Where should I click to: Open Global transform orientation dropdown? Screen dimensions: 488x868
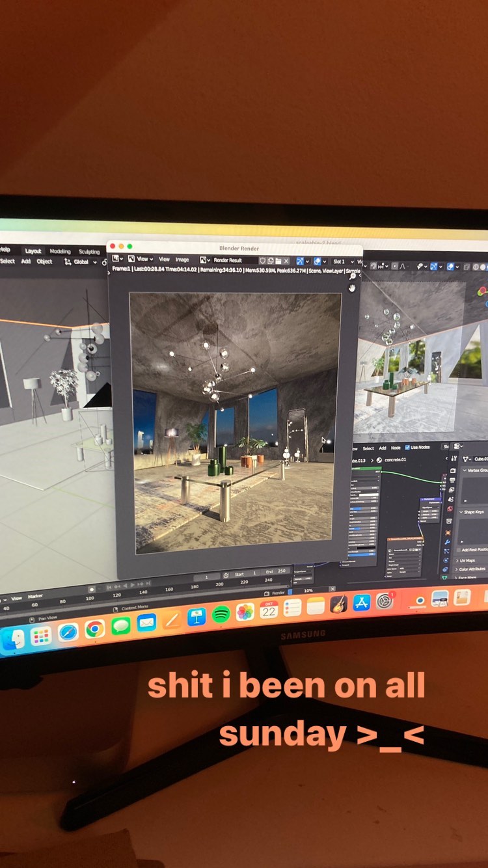pos(81,262)
